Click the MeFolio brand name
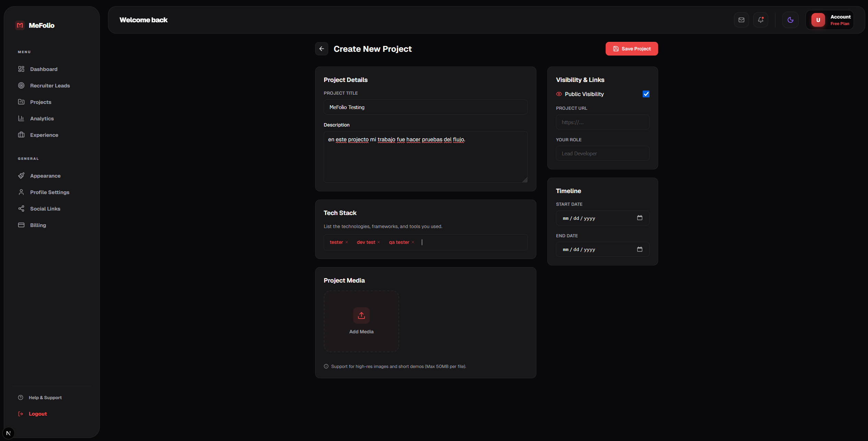Image resolution: width=868 pixels, height=441 pixels. [41, 25]
